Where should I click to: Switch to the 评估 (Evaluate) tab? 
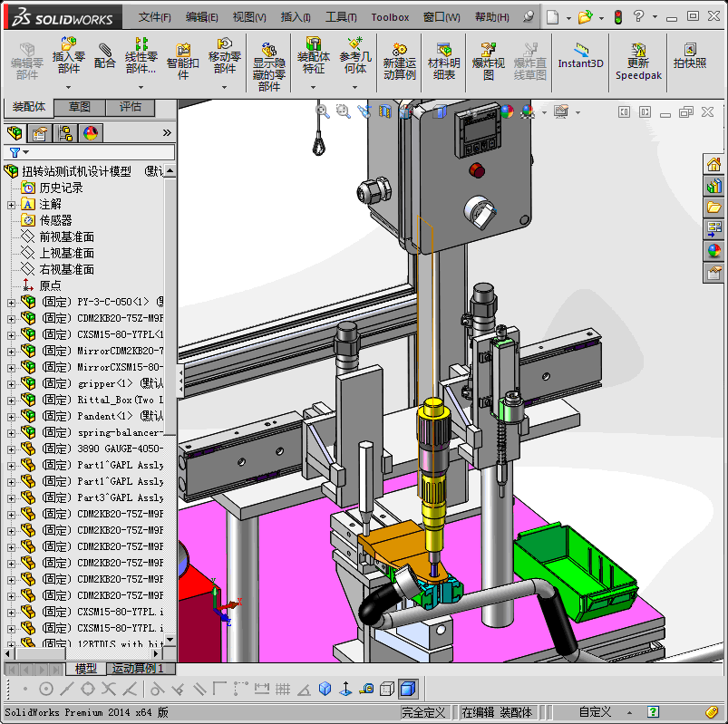[131, 107]
